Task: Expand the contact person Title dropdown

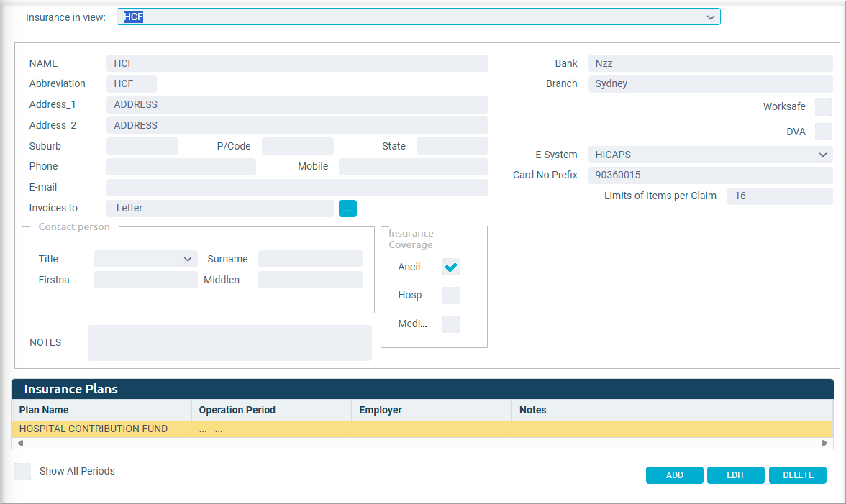Action: point(145,259)
